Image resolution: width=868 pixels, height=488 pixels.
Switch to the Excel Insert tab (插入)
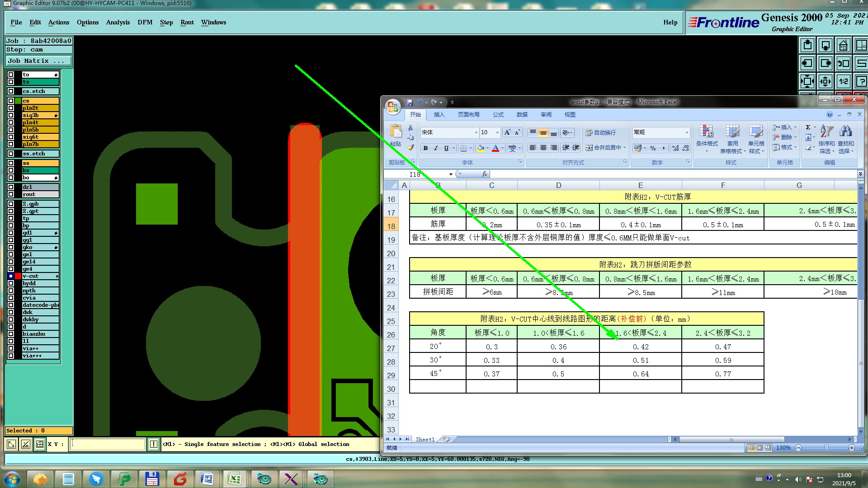(439, 115)
